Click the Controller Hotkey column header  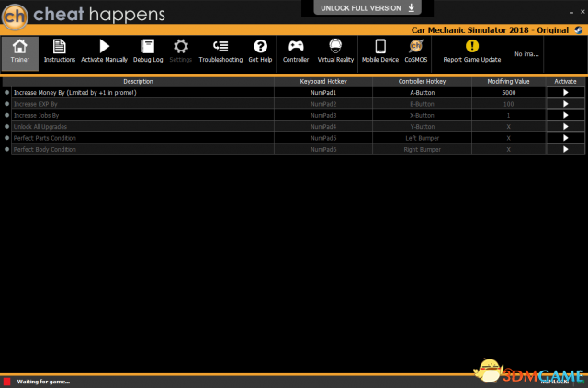(423, 82)
